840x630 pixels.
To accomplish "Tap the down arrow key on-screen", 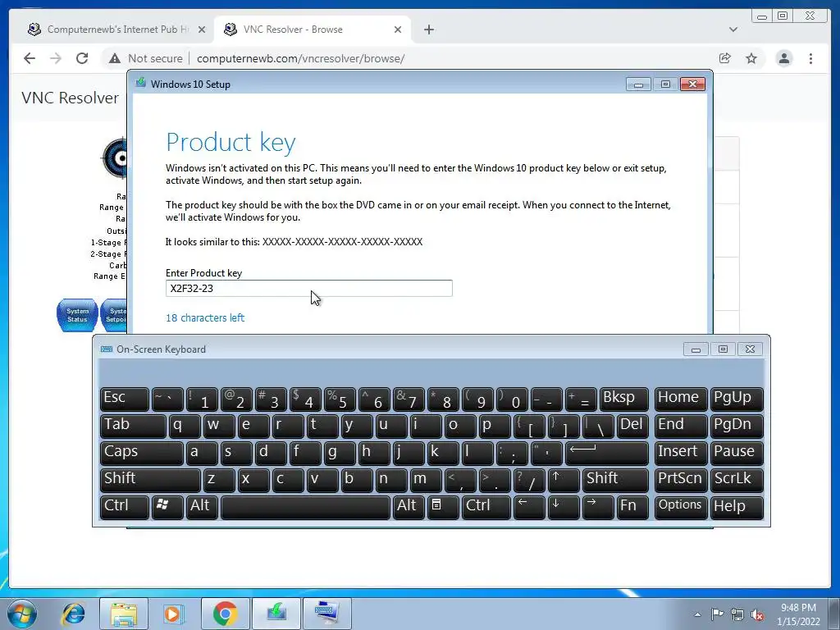I will click(x=564, y=507).
